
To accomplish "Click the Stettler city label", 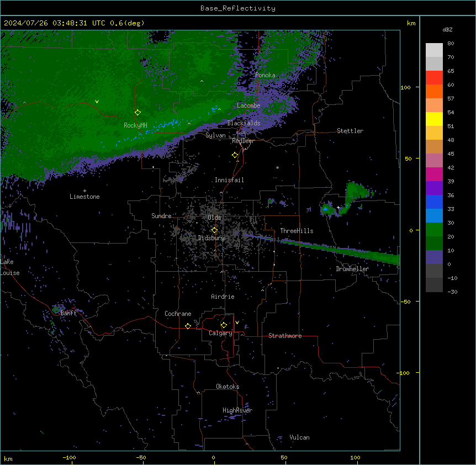I will [x=350, y=131].
